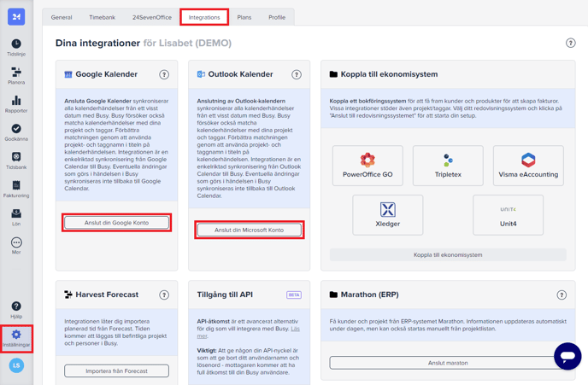Select the PowerOffice GO integration tile

(367, 166)
